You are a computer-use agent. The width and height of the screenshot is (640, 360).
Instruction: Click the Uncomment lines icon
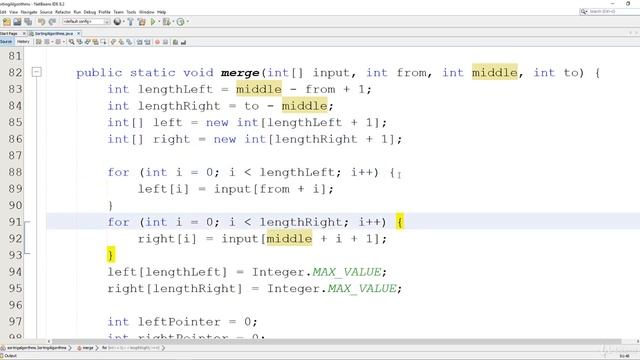point(183,42)
